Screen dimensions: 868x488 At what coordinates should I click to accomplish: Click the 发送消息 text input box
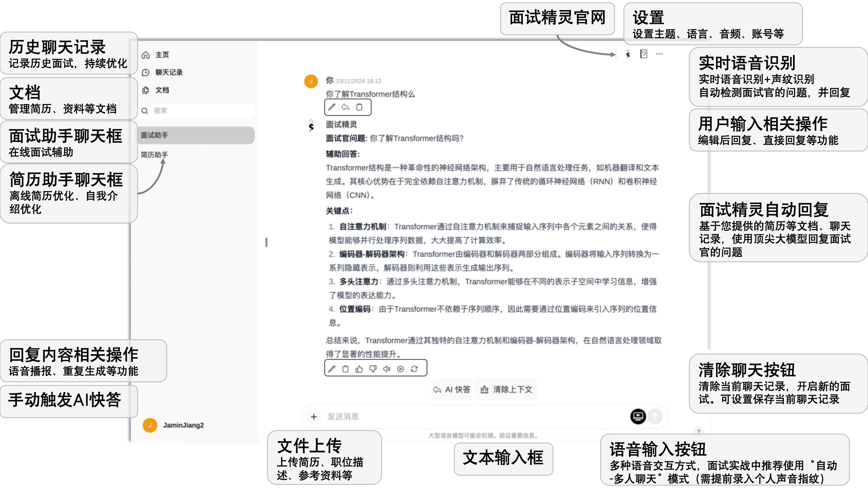click(x=407, y=416)
